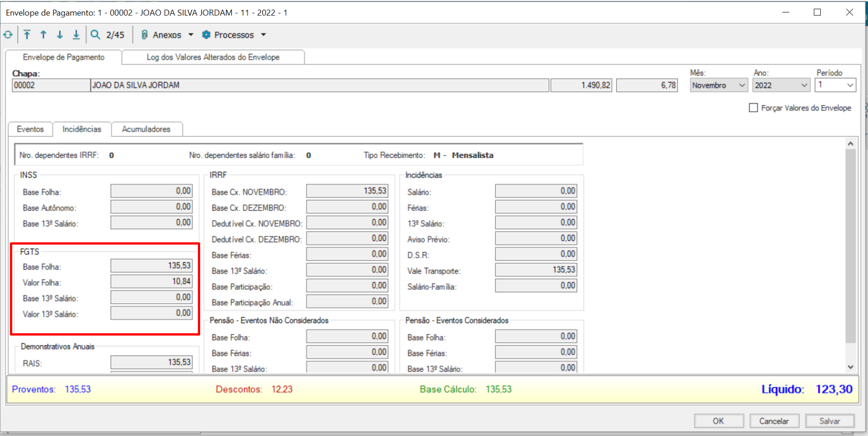868x436 pixels.
Task: Click the Mensalista tipo recebimento text
Action: (x=472, y=155)
